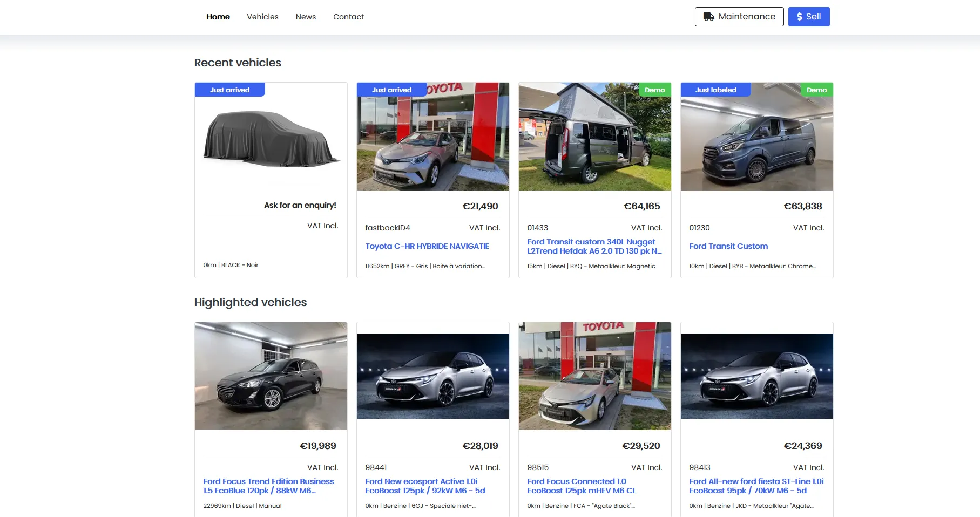The image size is (980, 517).
Task: Click the truck icon in the Maintenance button
Action: 708,17
